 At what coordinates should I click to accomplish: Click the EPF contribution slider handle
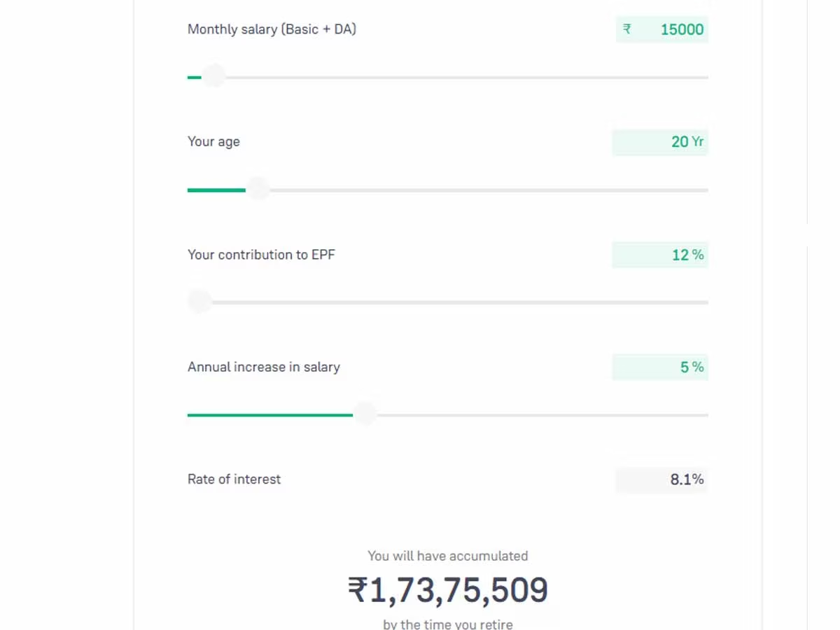click(199, 302)
